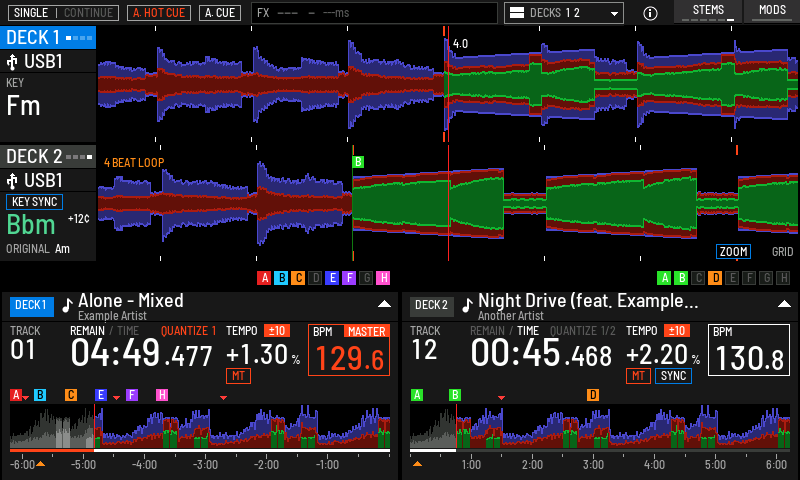Select blue hot cue E in center row

332,278
